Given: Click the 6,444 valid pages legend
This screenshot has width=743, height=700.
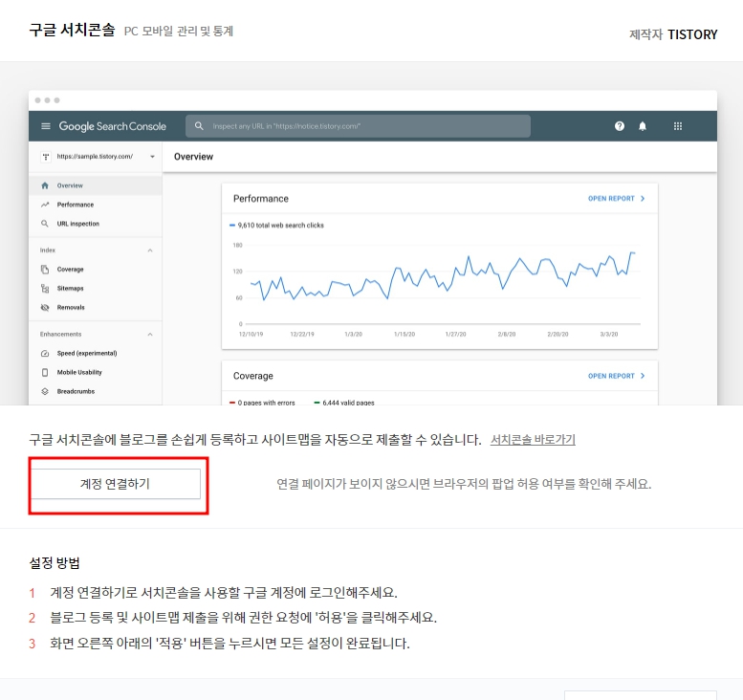Looking at the screenshot, I should 344,403.
